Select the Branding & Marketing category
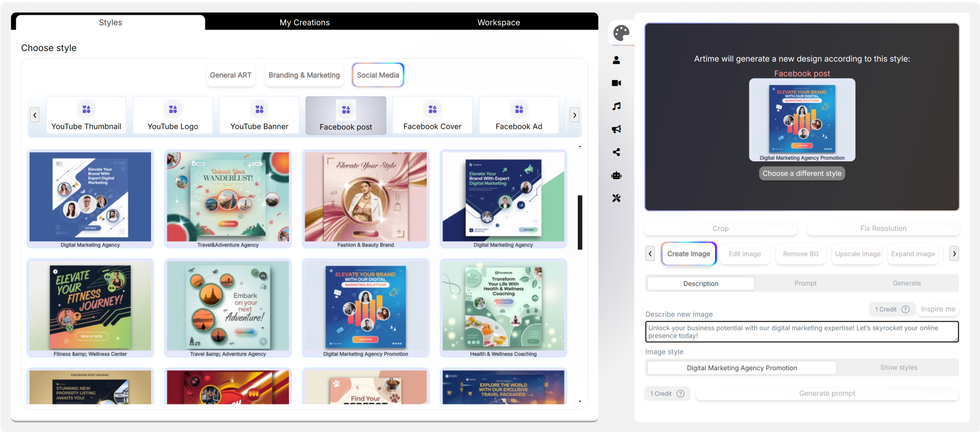This screenshot has width=980, height=432. coord(304,75)
